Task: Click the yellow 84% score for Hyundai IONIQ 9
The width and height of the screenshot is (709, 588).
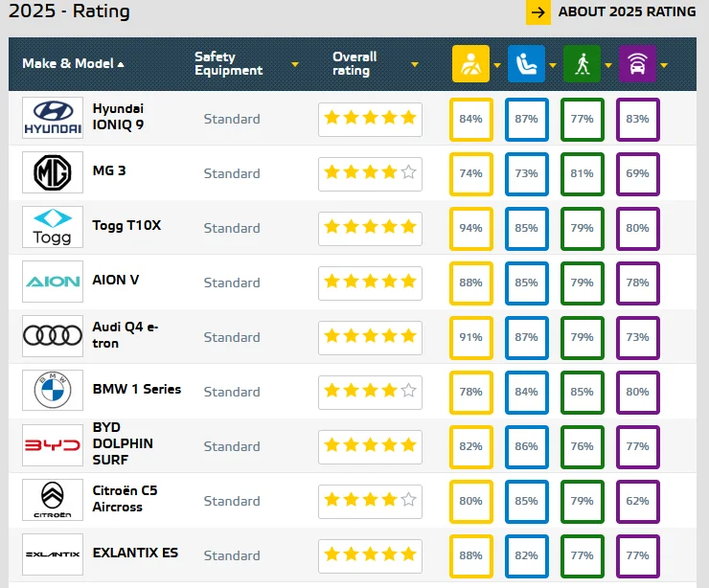Action: pos(470,120)
